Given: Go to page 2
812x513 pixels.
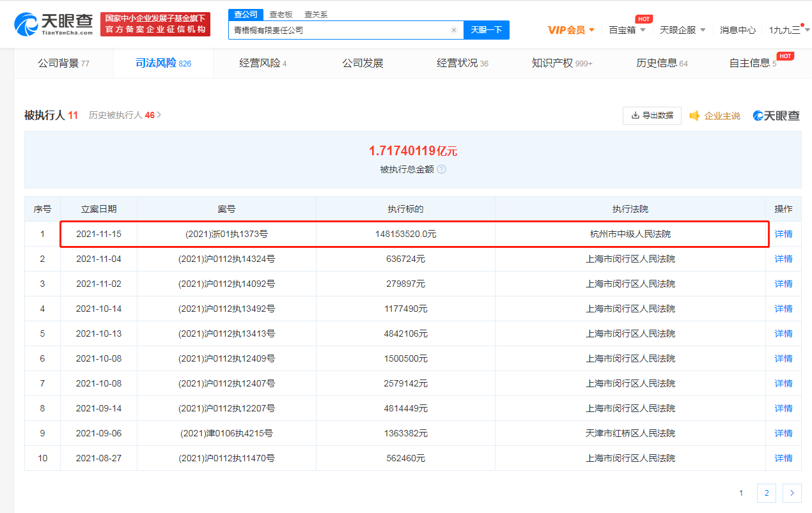Looking at the screenshot, I should pos(766,493).
